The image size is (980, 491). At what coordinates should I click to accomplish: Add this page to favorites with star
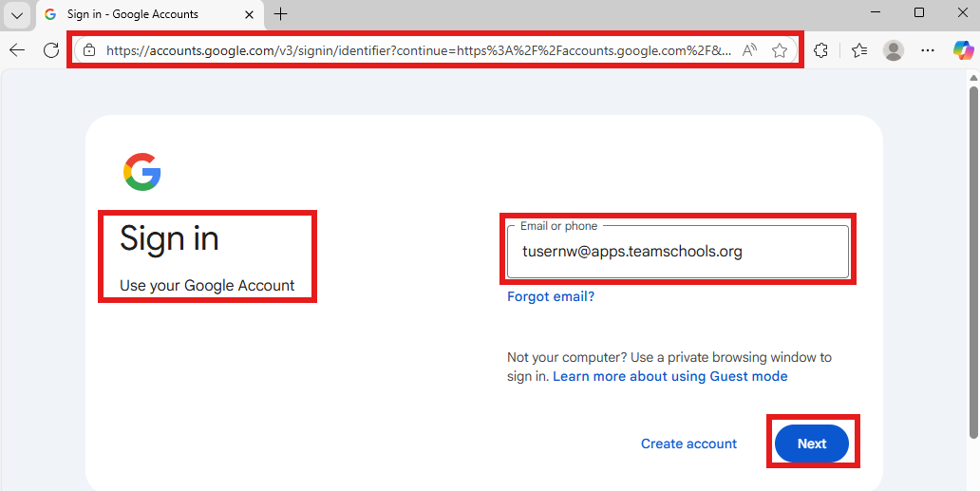click(780, 50)
